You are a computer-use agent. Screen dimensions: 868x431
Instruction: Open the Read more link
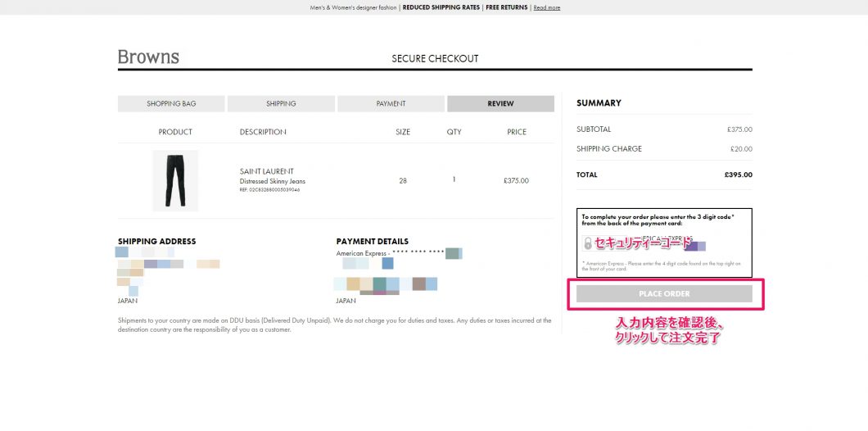[x=546, y=7]
